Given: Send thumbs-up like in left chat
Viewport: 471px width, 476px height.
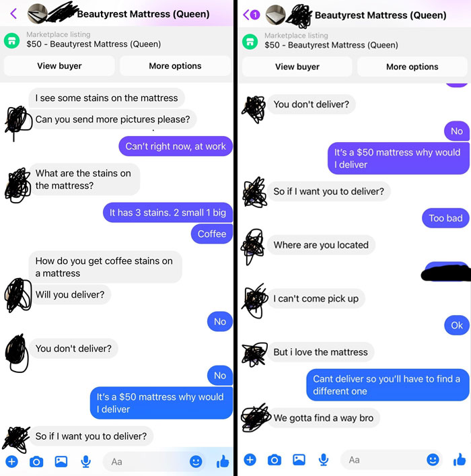Looking at the screenshot, I should click(223, 461).
